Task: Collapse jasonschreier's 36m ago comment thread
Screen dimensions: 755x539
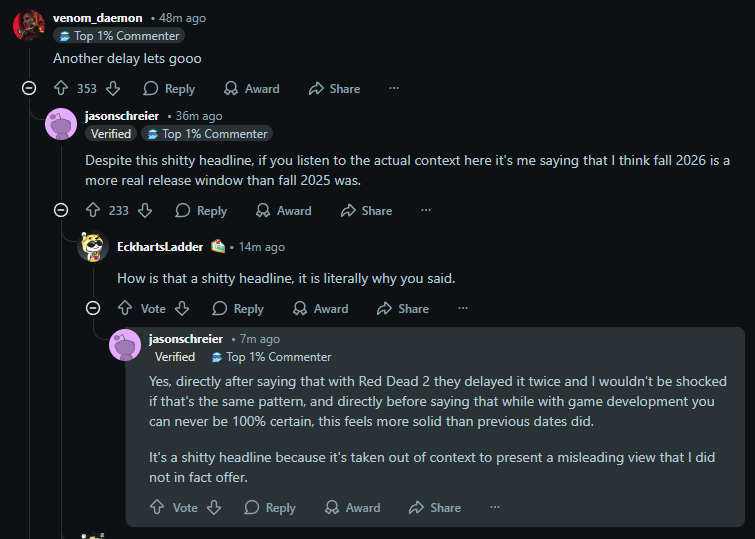Action: (x=61, y=211)
